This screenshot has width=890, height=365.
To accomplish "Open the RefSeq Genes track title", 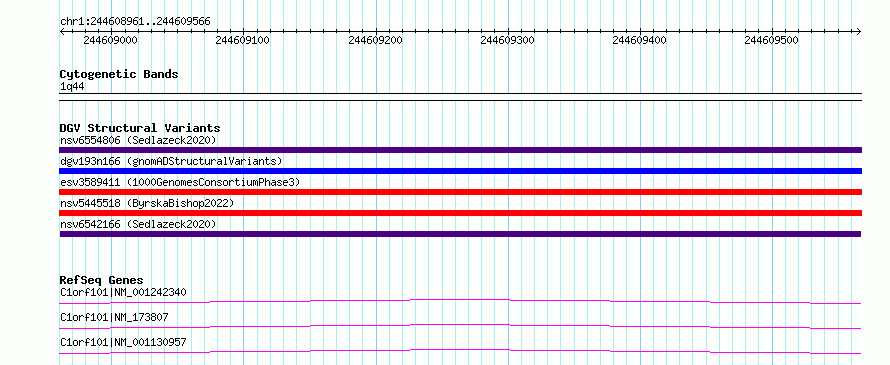I will tap(101, 280).
